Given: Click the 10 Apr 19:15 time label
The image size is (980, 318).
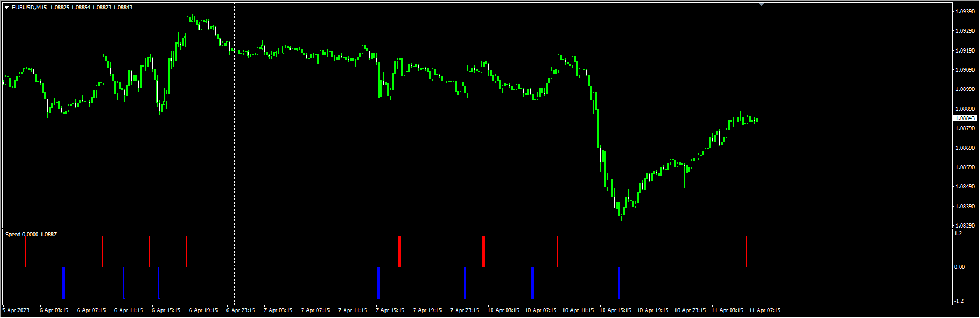Looking at the screenshot, I should coord(652,310).
